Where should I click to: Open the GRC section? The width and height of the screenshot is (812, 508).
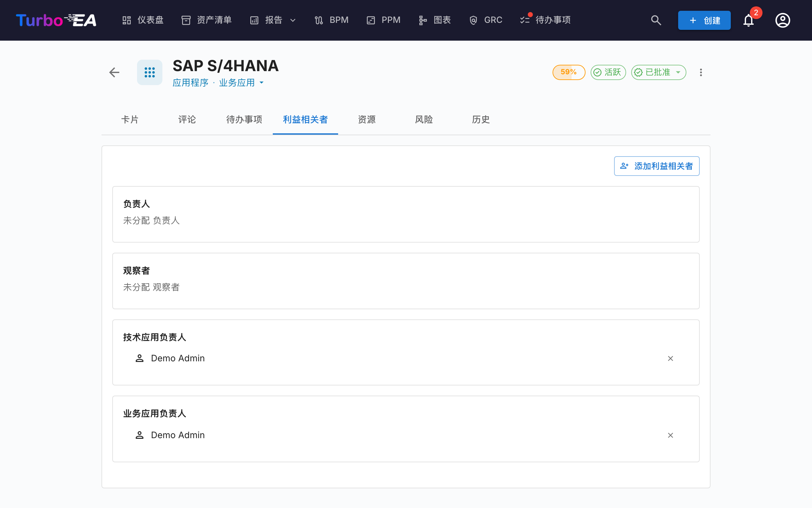(x=486, y=20)
